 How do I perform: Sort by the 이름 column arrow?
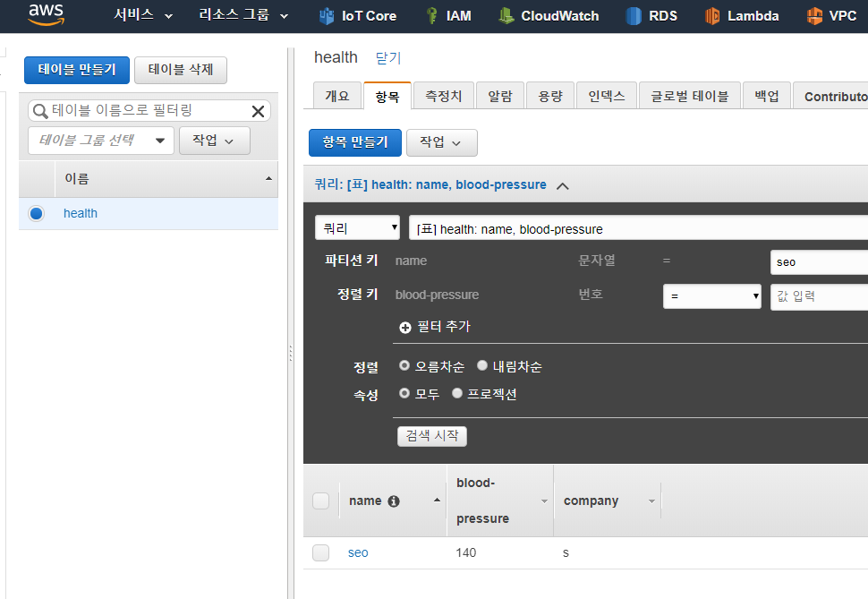coord(268,178)
